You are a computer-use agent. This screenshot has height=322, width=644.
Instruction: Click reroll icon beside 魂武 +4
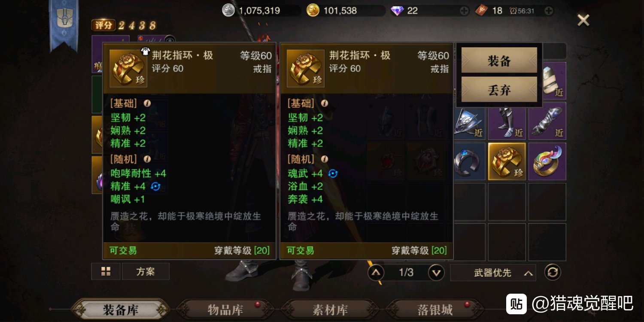click(x=333, y=173)
